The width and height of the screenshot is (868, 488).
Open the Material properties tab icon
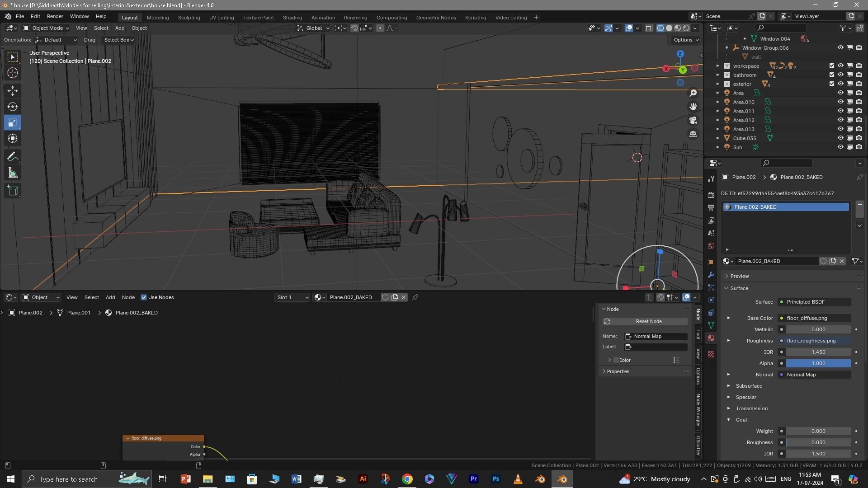[711, 338]
